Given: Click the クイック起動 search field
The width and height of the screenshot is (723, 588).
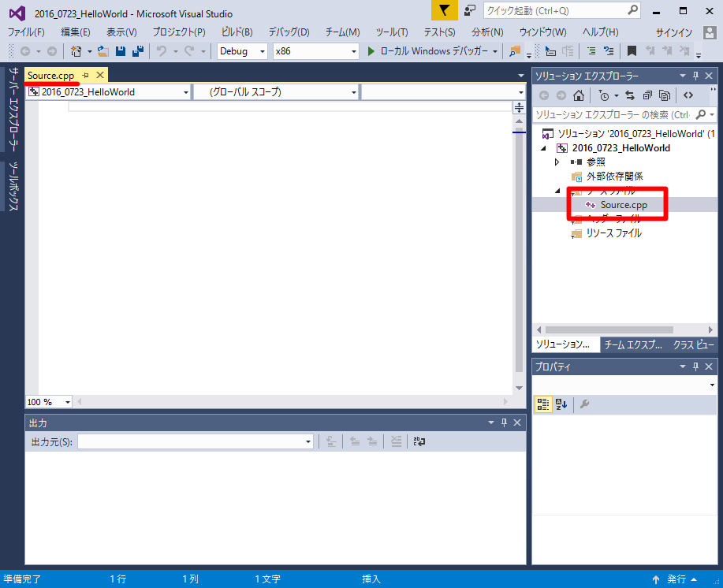Looking at the screenshot, I should (561, 10).
